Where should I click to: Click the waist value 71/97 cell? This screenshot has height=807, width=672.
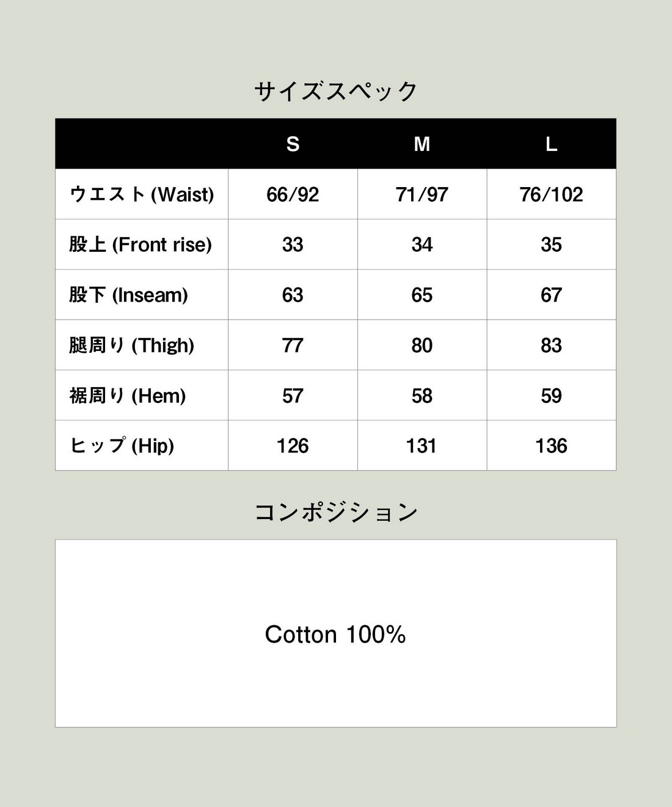[422, 194]
